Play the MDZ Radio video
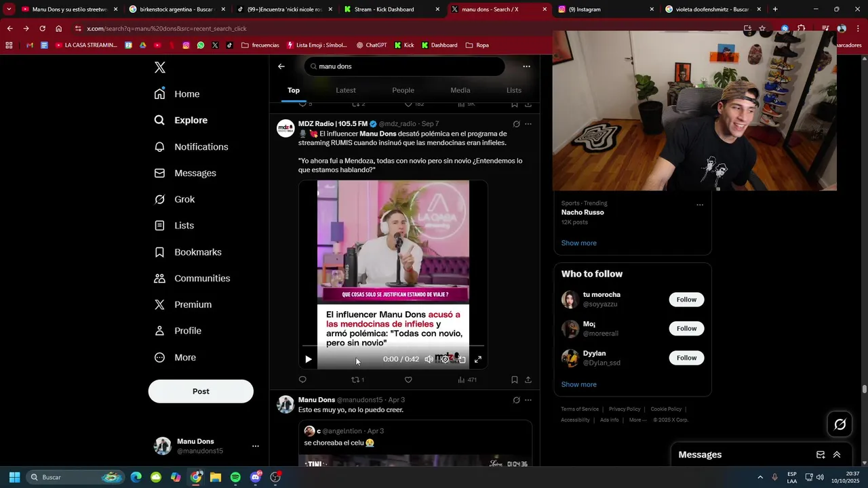 tap(308, 359)
